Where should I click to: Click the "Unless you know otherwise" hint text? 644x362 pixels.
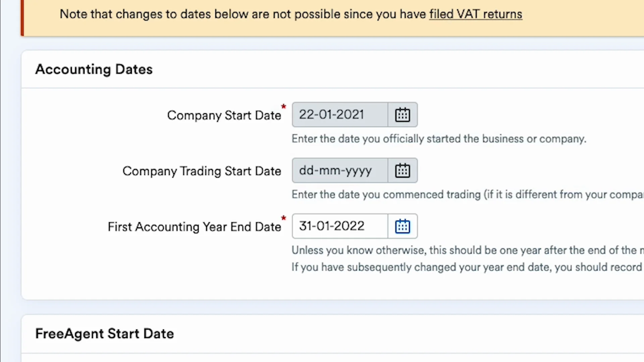point(466,250)
